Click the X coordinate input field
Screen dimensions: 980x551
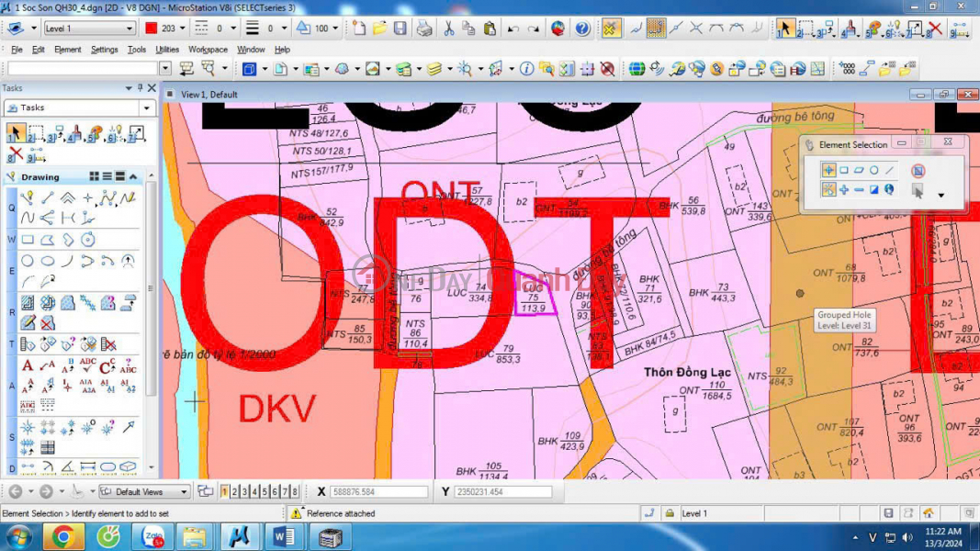point(378,492)
